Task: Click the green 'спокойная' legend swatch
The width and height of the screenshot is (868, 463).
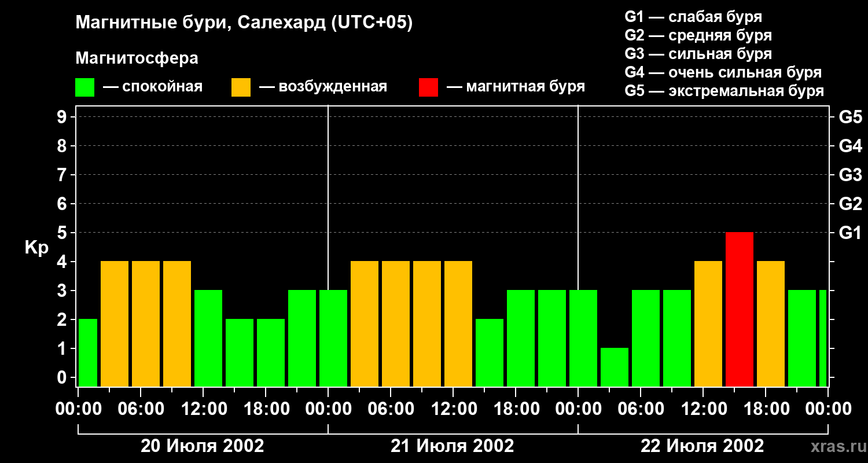Action: [x=85, y=87]
